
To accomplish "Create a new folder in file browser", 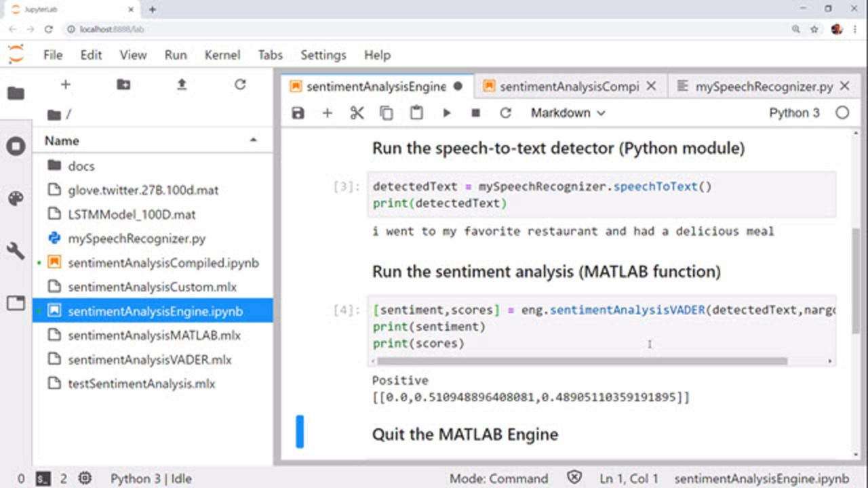I will [123, 85].
